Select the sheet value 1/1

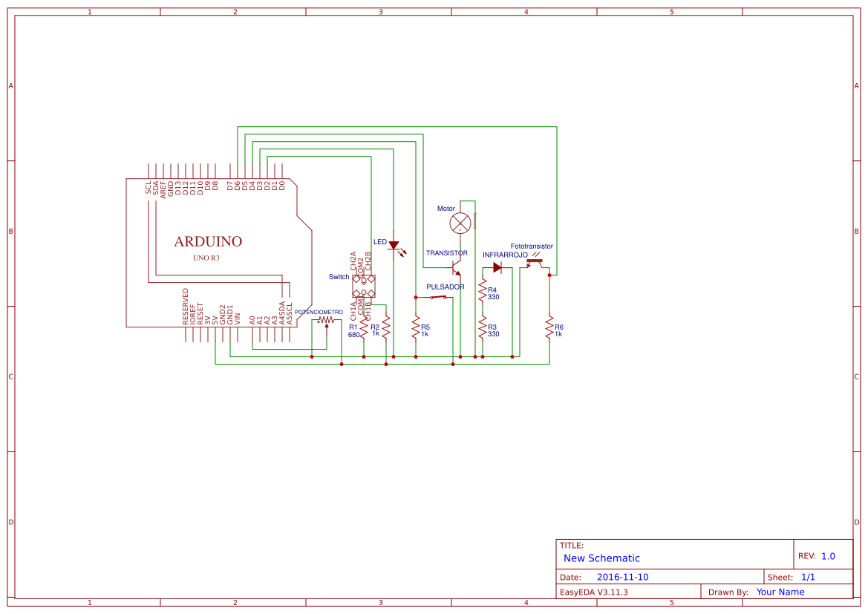[x=808, y=577]
